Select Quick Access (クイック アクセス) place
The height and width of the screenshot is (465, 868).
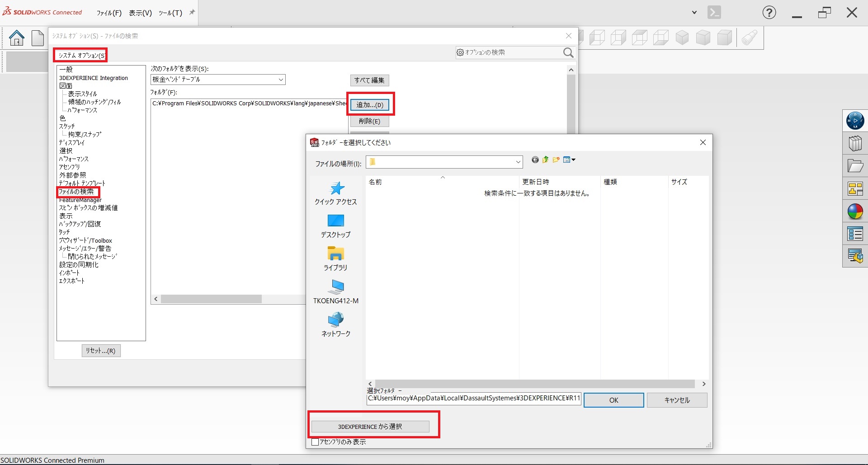coord(335,193)
